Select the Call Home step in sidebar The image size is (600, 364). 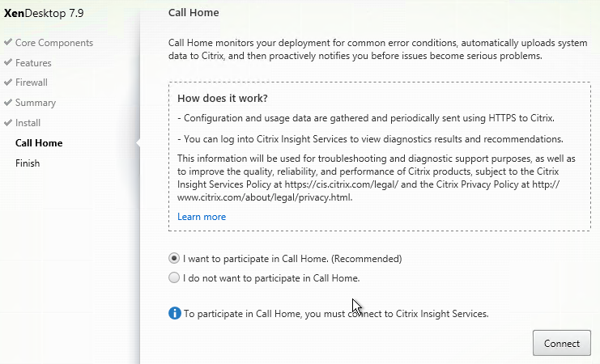39,143
